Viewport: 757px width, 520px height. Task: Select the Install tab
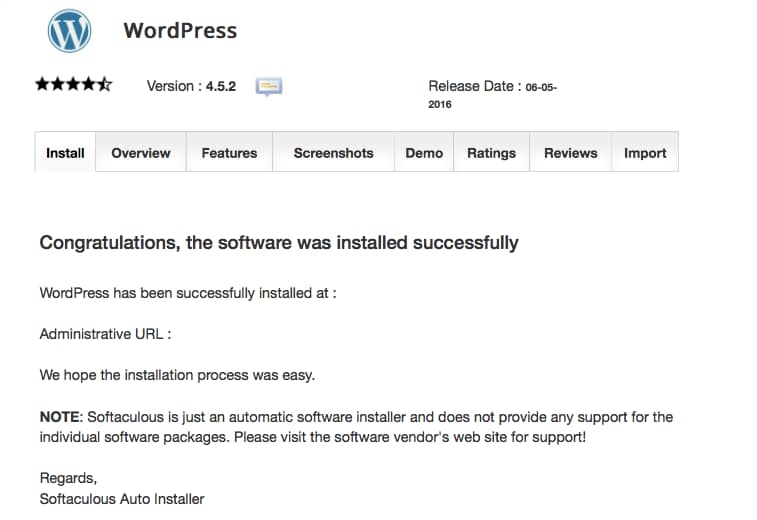[x=65, y=153]
